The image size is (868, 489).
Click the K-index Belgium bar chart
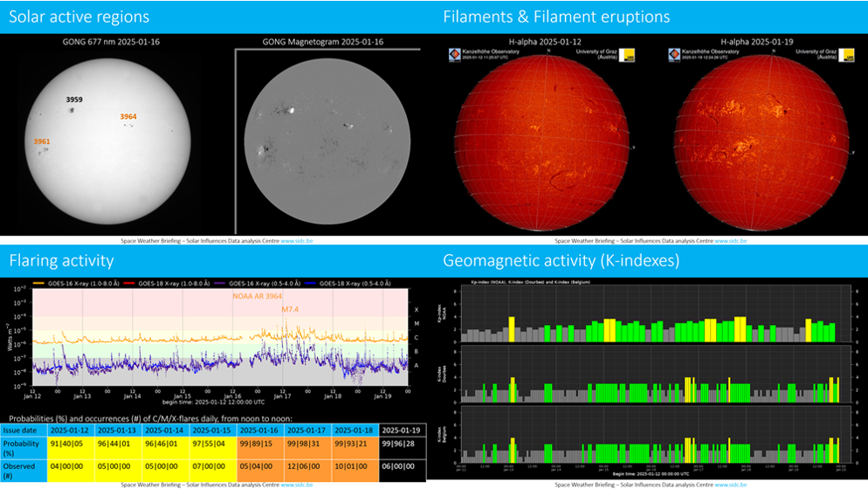click(x=656, y=434)
